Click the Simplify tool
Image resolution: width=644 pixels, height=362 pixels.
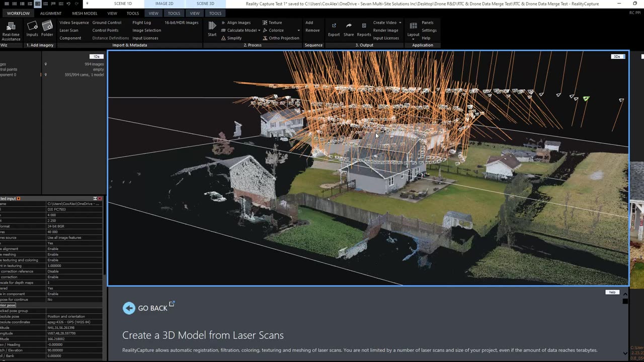231,38
